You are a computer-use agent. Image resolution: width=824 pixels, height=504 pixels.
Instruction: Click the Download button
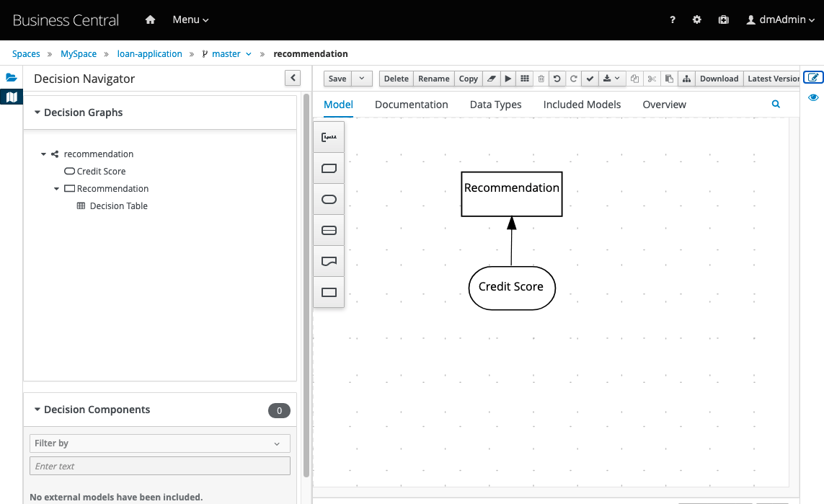(719, 79)
